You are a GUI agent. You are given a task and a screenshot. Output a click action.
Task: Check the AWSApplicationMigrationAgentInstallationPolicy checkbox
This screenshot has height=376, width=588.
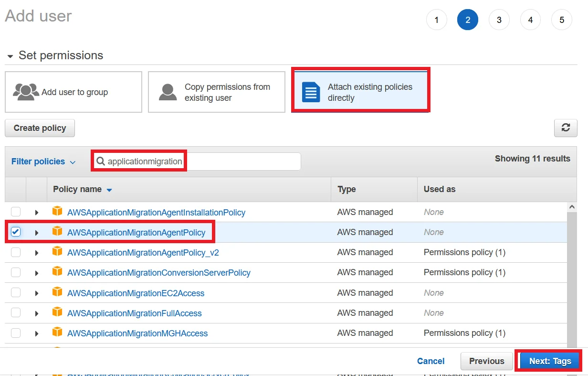pyautogui.click(x=16, y=212)
